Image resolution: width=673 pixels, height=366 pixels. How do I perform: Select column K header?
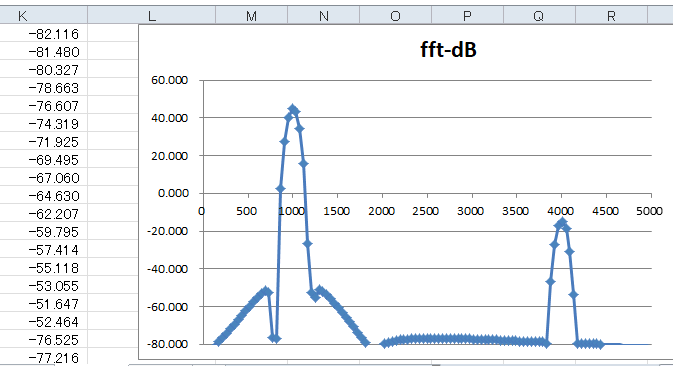click(x=43, y=16)
